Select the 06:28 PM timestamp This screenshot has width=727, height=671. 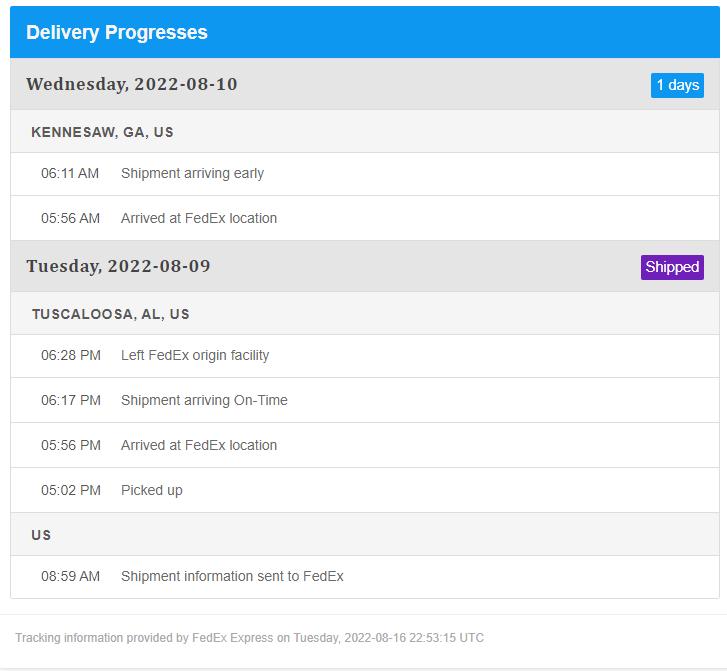click(x=71, y=355)
